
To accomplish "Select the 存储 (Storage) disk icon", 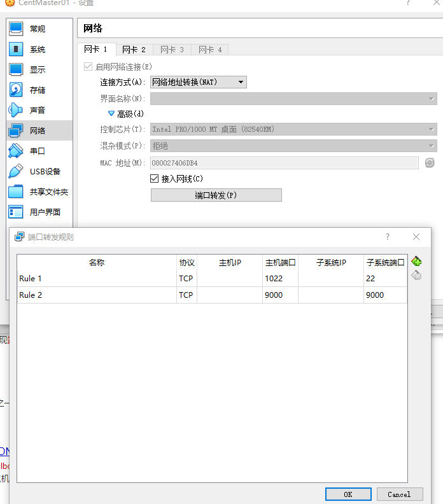I will tap(16, 90).
